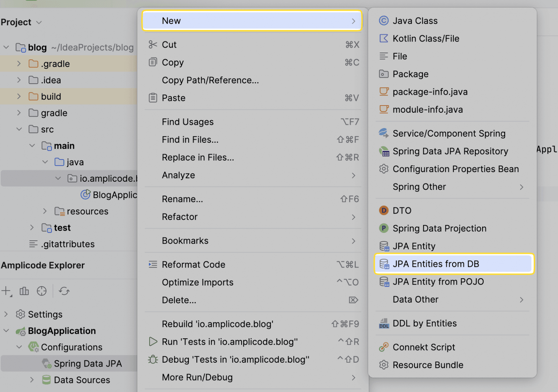
Task: Expand the Data Sources node
Action: coord(32,379)
